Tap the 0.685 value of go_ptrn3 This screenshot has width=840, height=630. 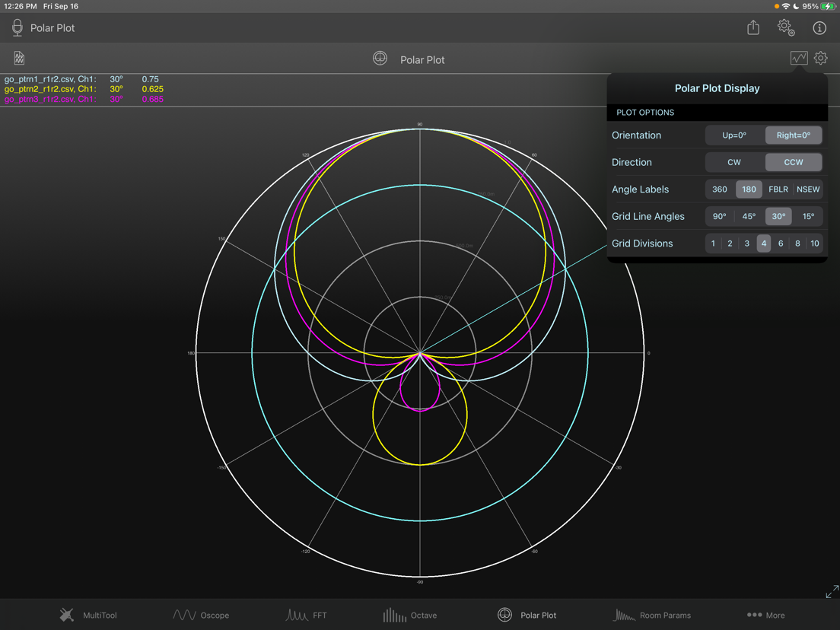(153, 99)
